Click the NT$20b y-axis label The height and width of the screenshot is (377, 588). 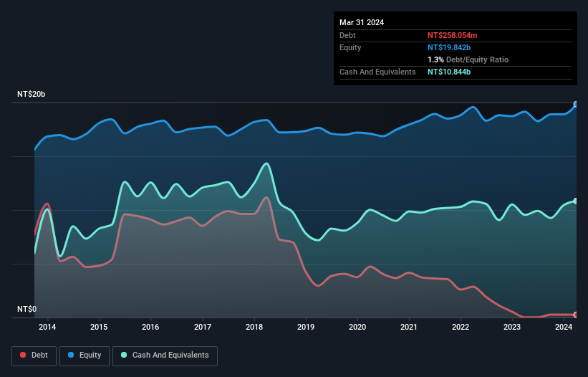click(31, 94)
